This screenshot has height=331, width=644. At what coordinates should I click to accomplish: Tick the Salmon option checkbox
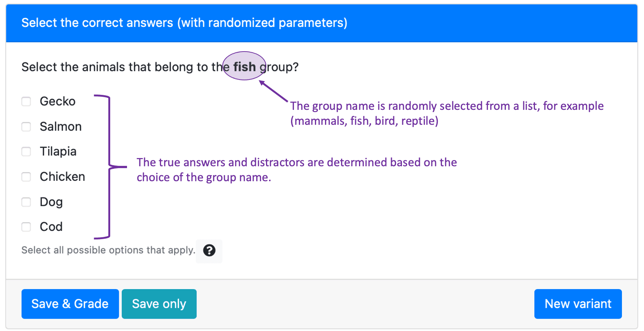[x=26, y=127]
